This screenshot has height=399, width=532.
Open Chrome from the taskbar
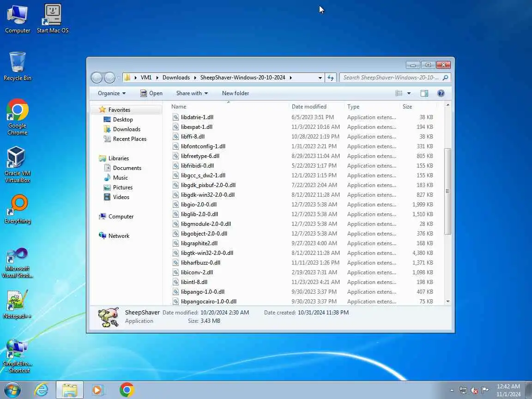click(127, 390)
